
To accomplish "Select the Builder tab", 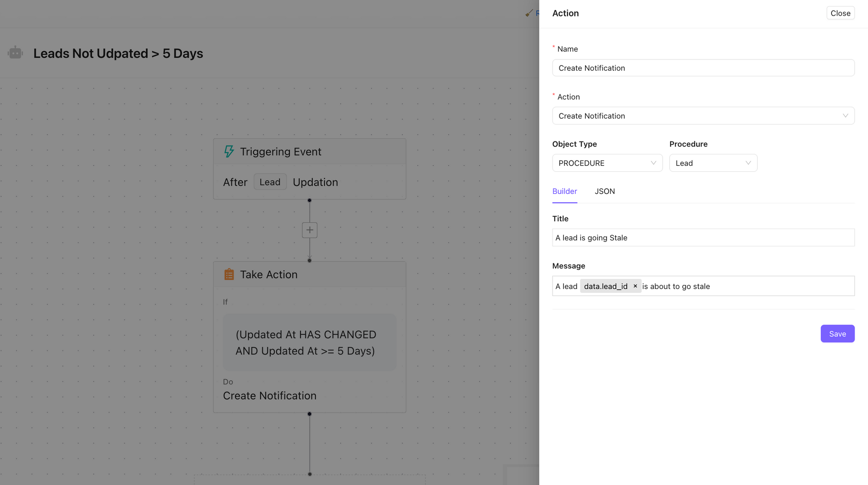I will point(564,191).
